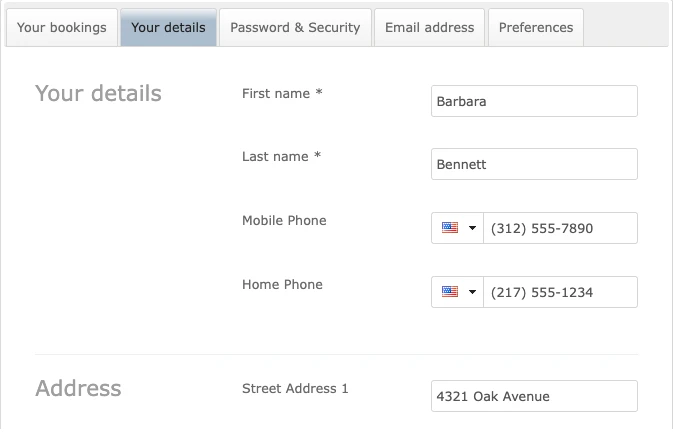Expand the Mobile Phone country code arrow
Image resolution: width=673 pixels, height=436 pixels.
pyautogui.click(x=472, y=228)
